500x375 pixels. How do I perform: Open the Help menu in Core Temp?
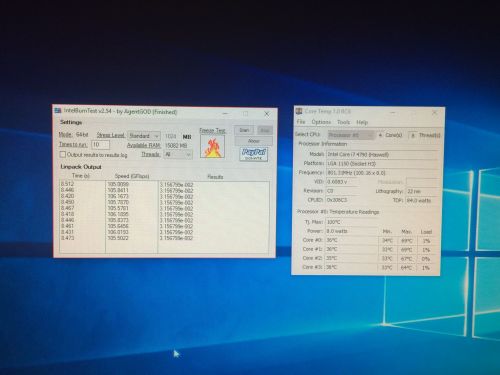click(362, 122)
